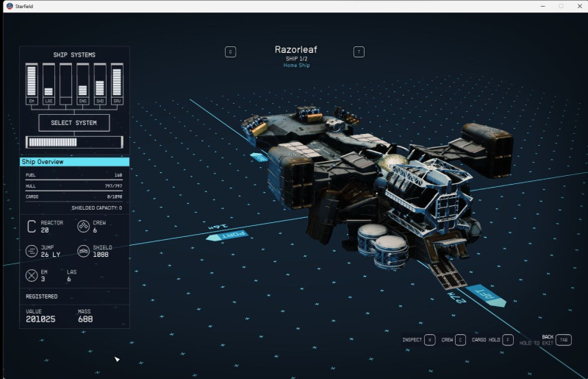The image size is (588, 379).
Task: Click the CARGO capacity stat row
Action: click(x=74, y=197)
